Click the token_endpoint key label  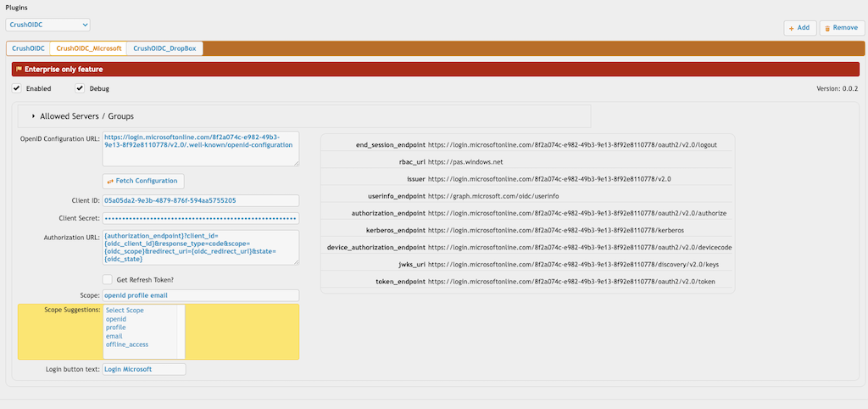click(400, 282)
